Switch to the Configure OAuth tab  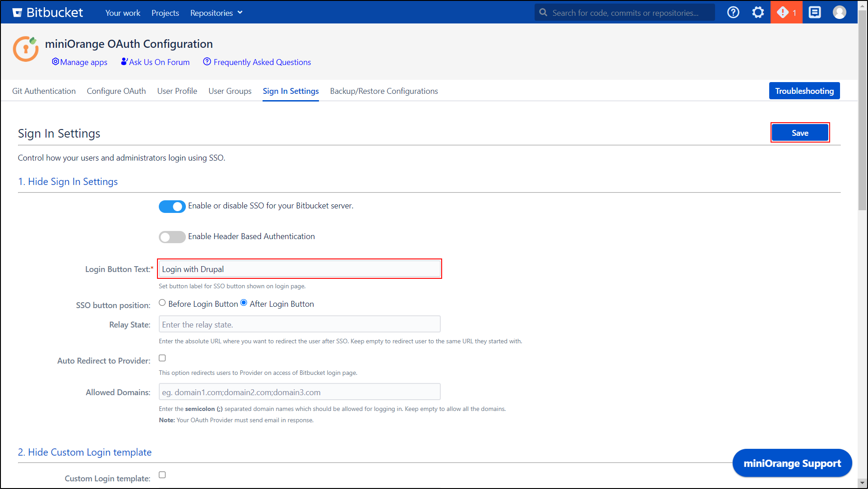[x=116, y=91]
